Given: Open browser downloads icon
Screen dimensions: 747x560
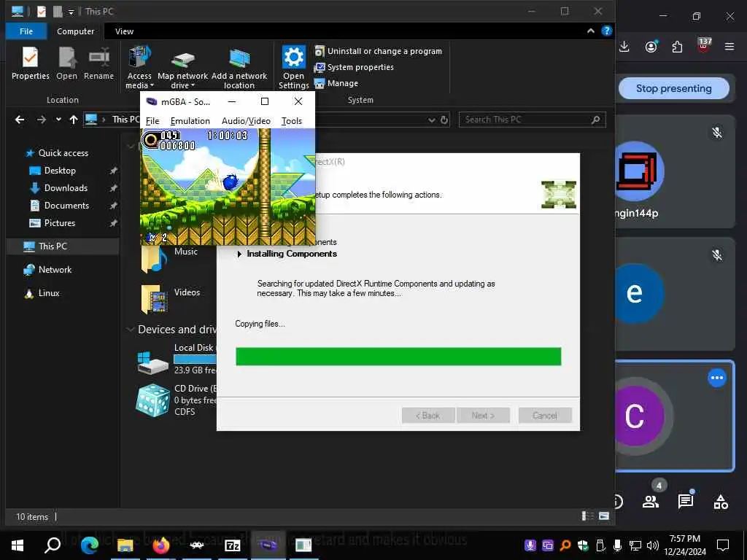Looking at the screenshot, I should coord(624,47).
